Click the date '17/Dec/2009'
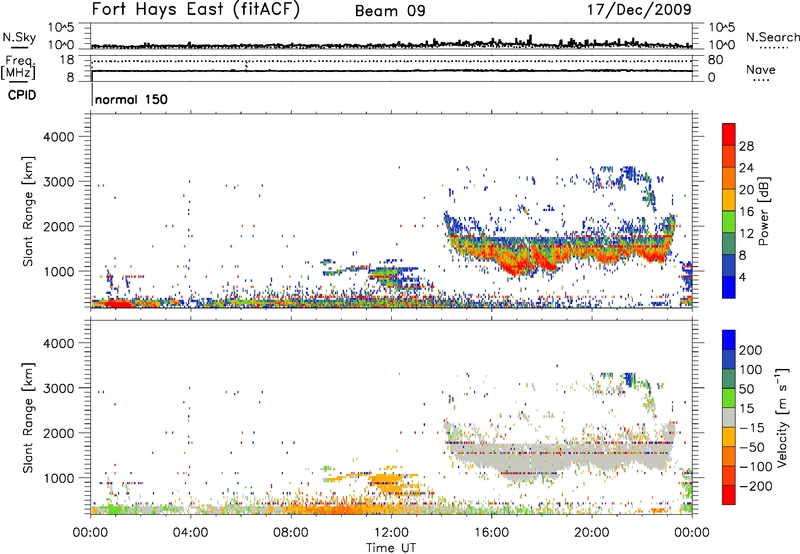Image resolution: width=800 pixels, height=554 pixels. (x=639, y=9)
